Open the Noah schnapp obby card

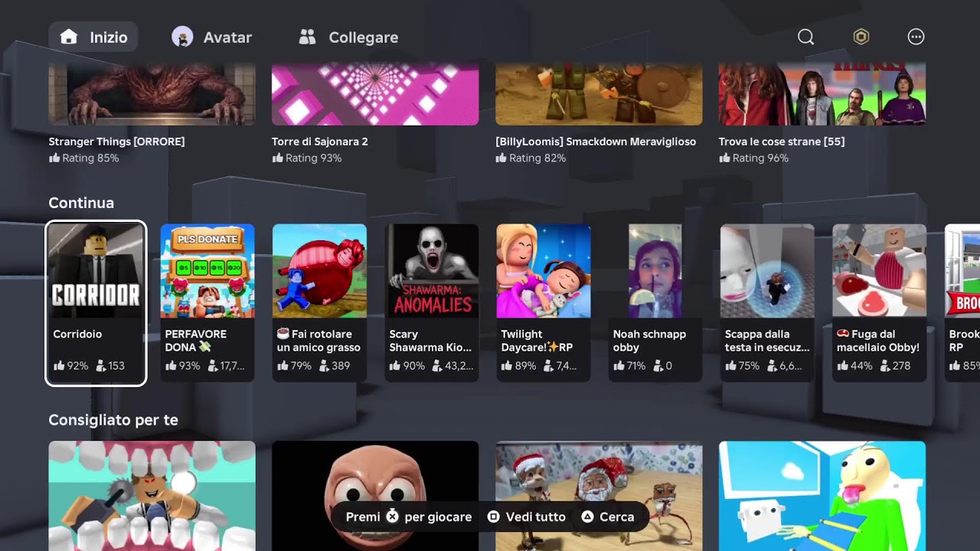[655, 303]
